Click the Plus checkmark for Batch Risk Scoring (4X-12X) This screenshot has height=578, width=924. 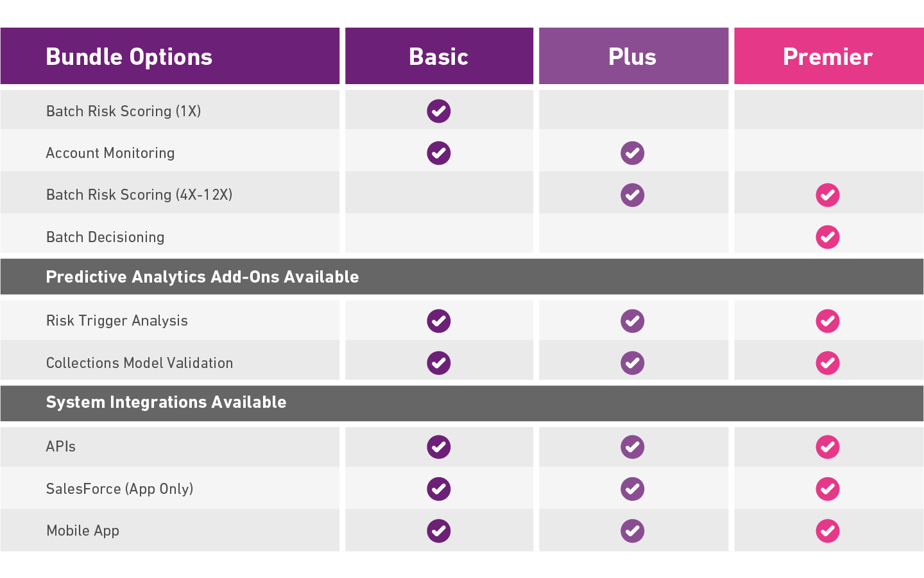(632, 195)
